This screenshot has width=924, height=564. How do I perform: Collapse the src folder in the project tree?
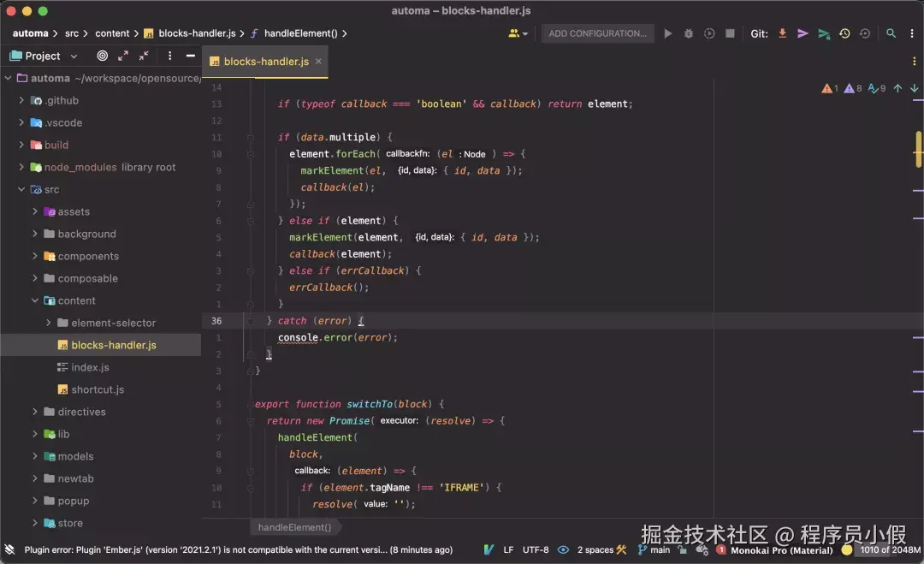[20, 189]
